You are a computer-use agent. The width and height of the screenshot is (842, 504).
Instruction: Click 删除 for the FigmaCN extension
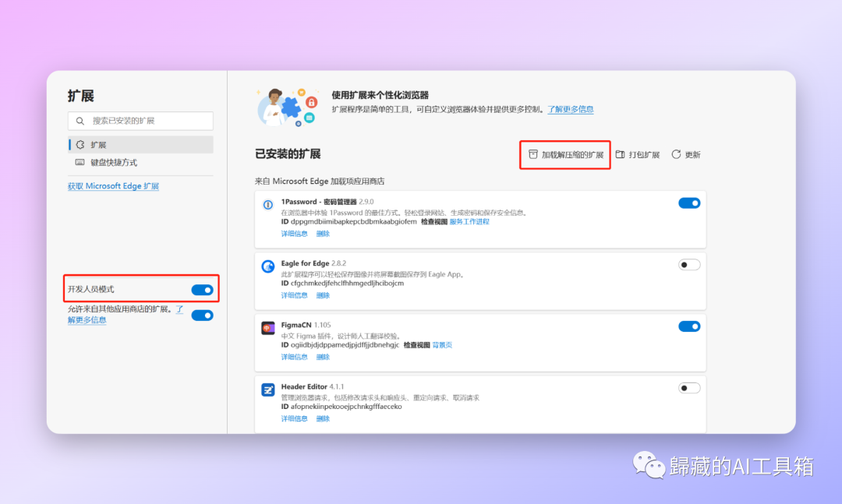click(x=323, y=358)
